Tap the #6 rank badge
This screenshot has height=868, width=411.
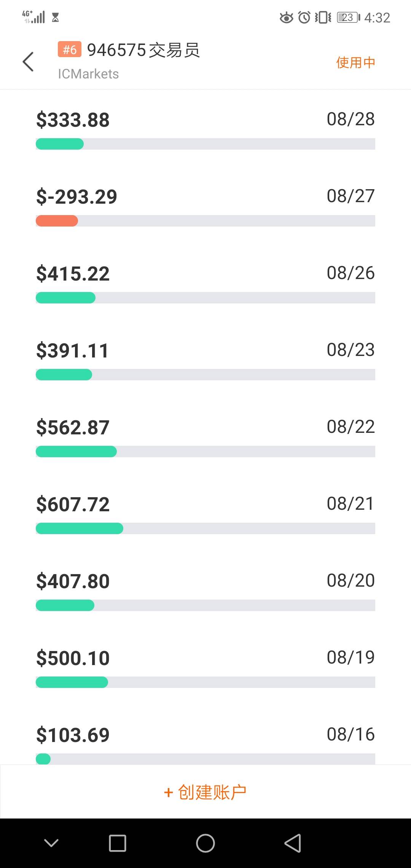click(69, 49)
